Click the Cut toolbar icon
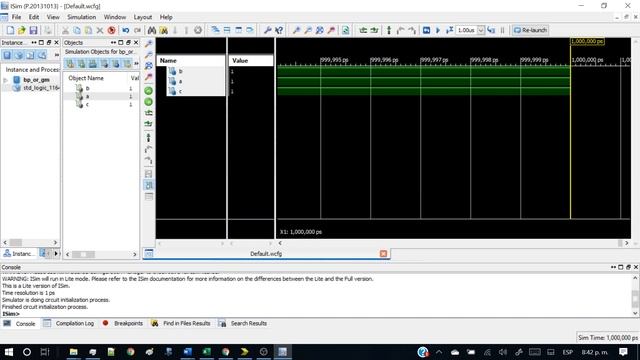Image resolution: width=640 pixels, height=360 pixels. pyautogui.click(x=65, y=30)
